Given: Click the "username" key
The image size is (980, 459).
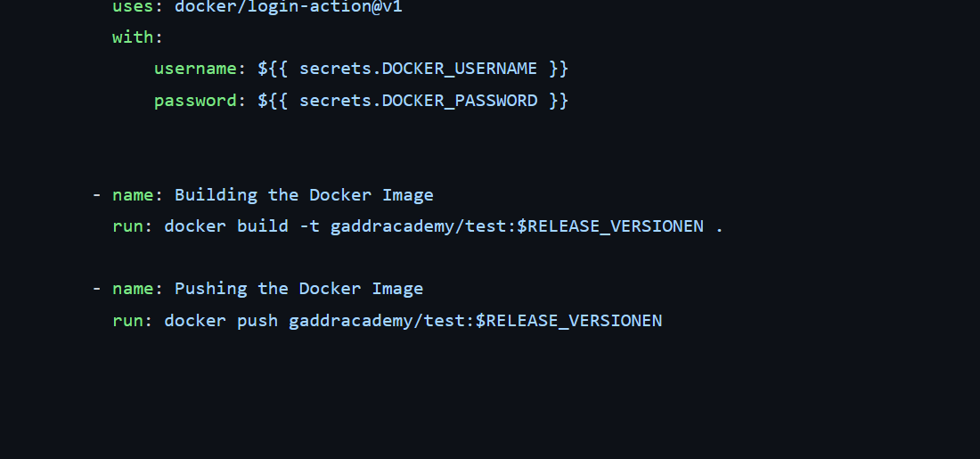Looking at the screenshot, I should click(195, 69).
